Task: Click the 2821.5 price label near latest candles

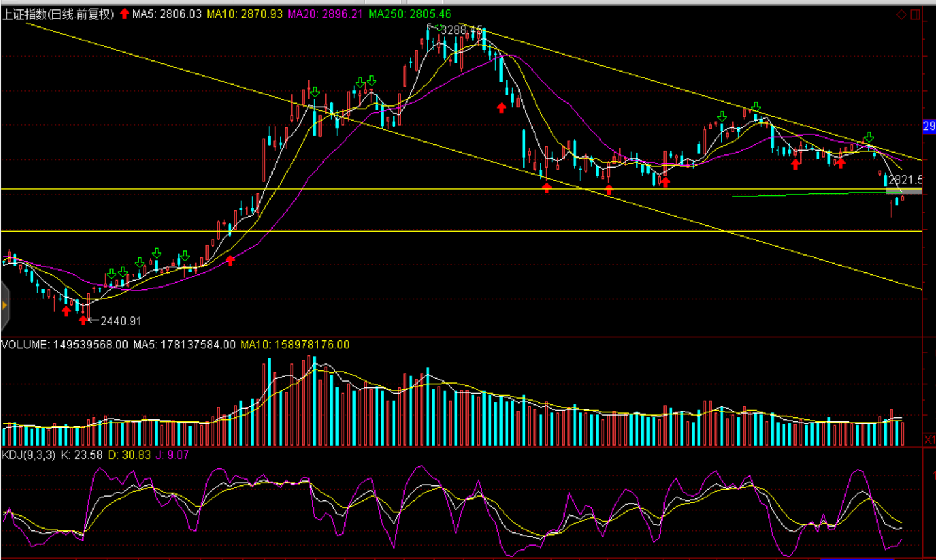Action: pos(905,180)
